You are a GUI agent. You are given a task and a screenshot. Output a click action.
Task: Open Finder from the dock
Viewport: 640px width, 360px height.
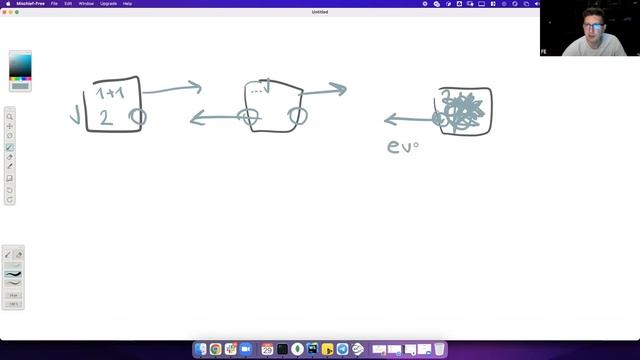pos(200,349)
